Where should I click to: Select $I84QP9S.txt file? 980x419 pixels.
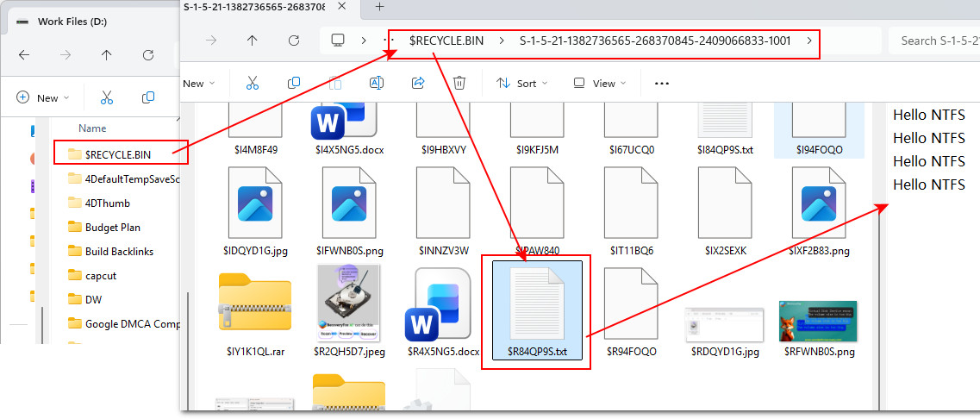coord(725,128)
